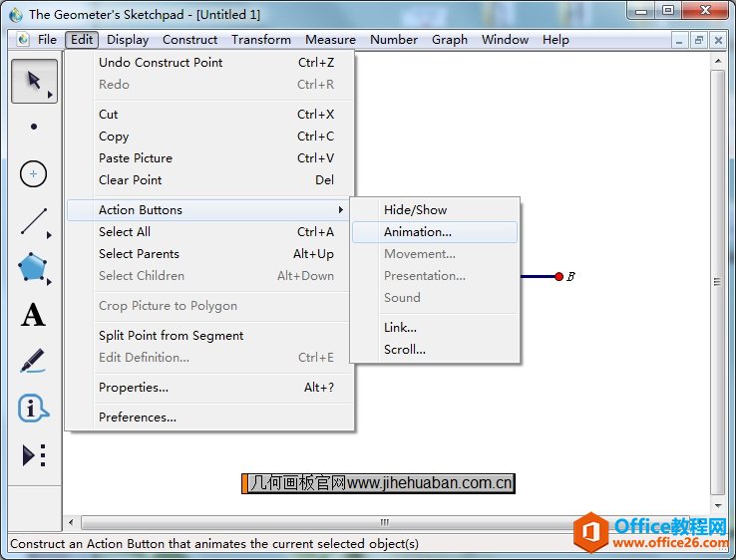Open the Display menu
Screen dimensions: 736x560
click(128, 40)
